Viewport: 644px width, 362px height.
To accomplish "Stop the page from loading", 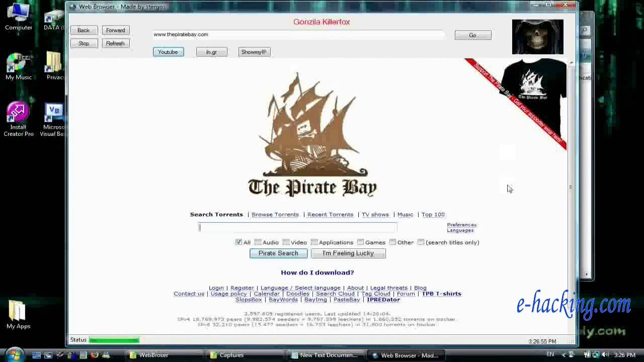I will point(84,44).
